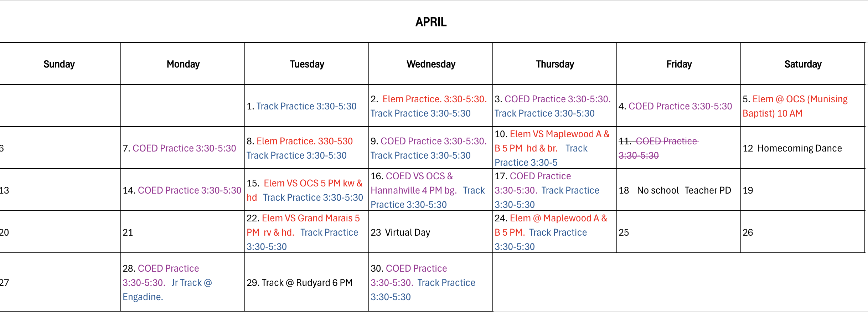Click April 24 Elem @ Maplewood cell

click(555, 232)
